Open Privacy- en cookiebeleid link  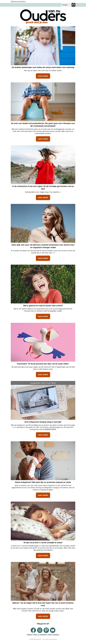40,635
